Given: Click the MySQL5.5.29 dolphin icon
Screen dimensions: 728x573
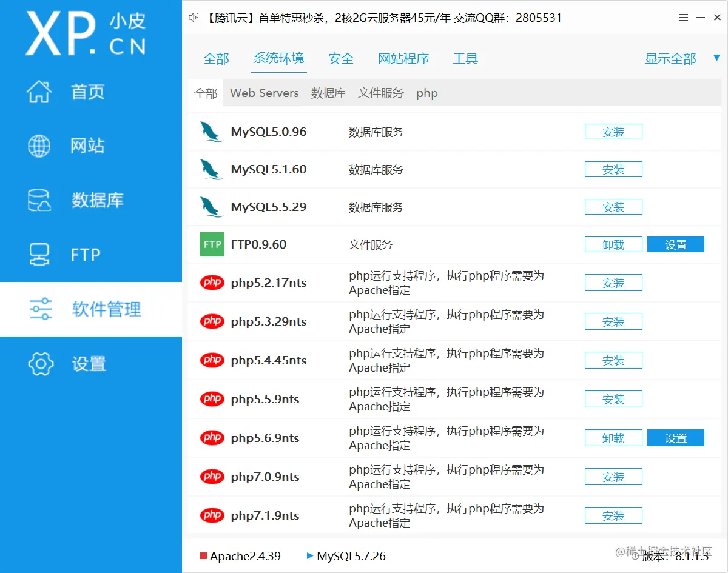Looking at the screenshot, I should click(212, 207).
